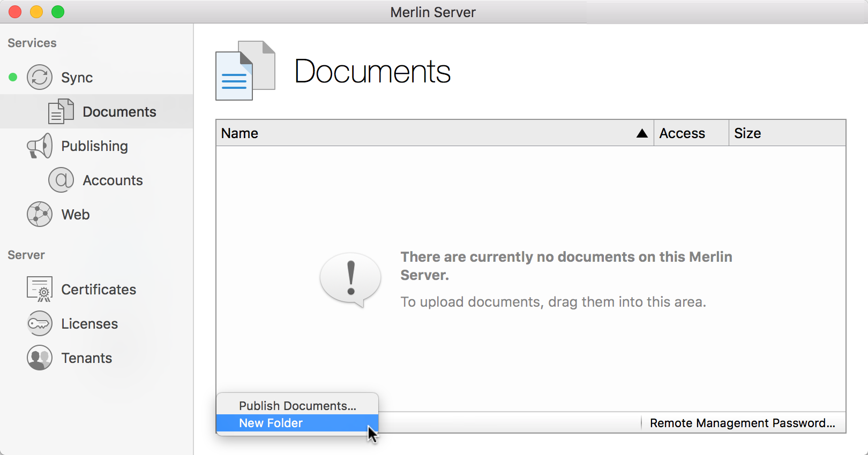Click the Sync circular arrows icon
This screenshot has width=868, height=455.
[x=40, y=78]
